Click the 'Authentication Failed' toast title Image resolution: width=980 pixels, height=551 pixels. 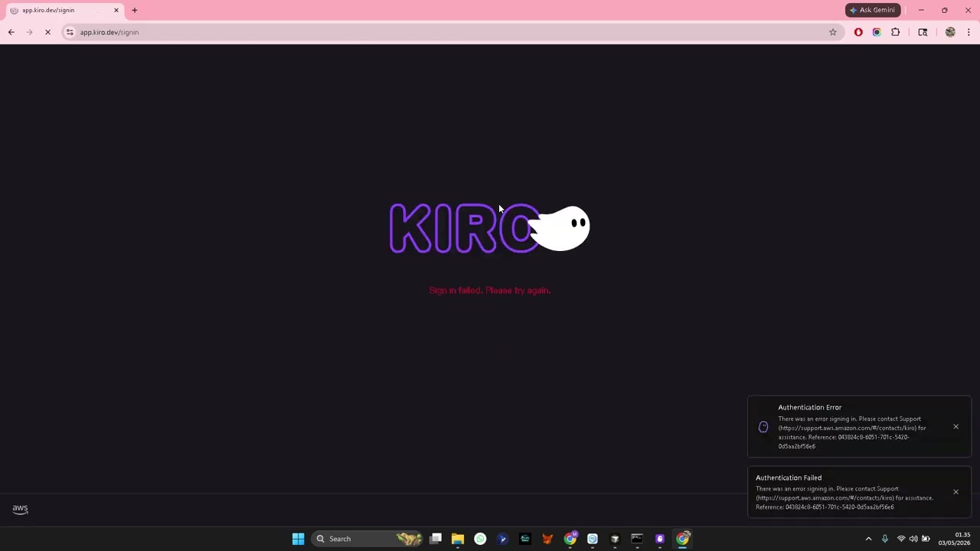[x=789, y=478]
